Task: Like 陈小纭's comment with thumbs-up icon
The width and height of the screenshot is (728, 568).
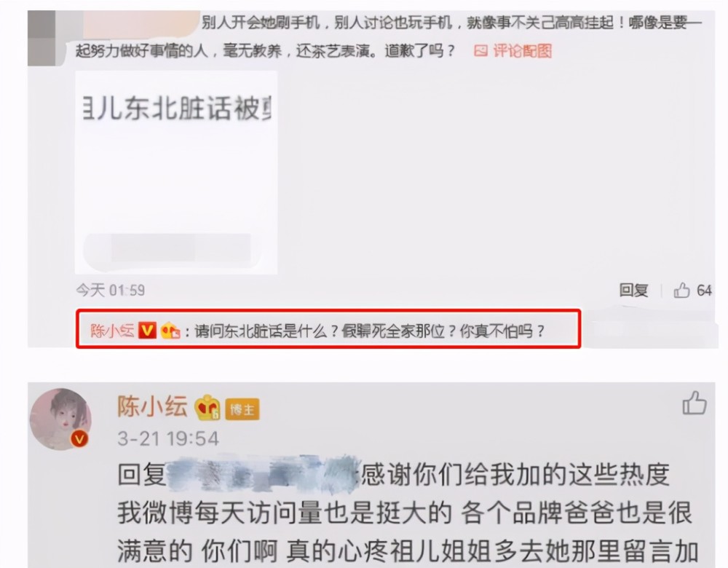Action: (695, 403)
